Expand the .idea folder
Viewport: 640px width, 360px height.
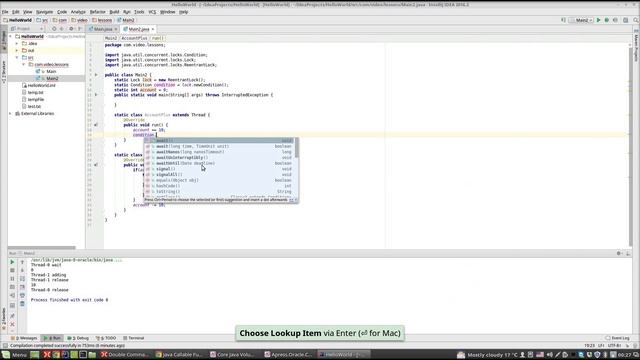[17, 43]
